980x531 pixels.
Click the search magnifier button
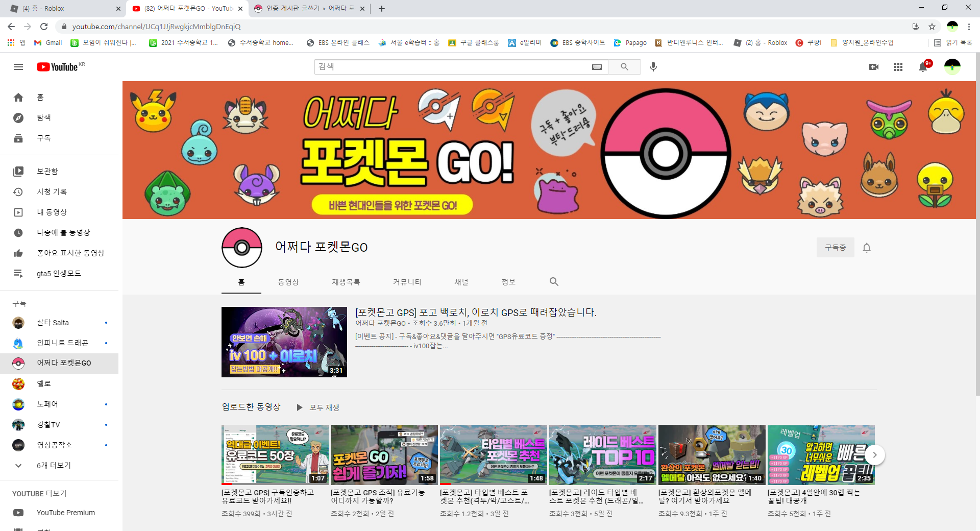624,67
